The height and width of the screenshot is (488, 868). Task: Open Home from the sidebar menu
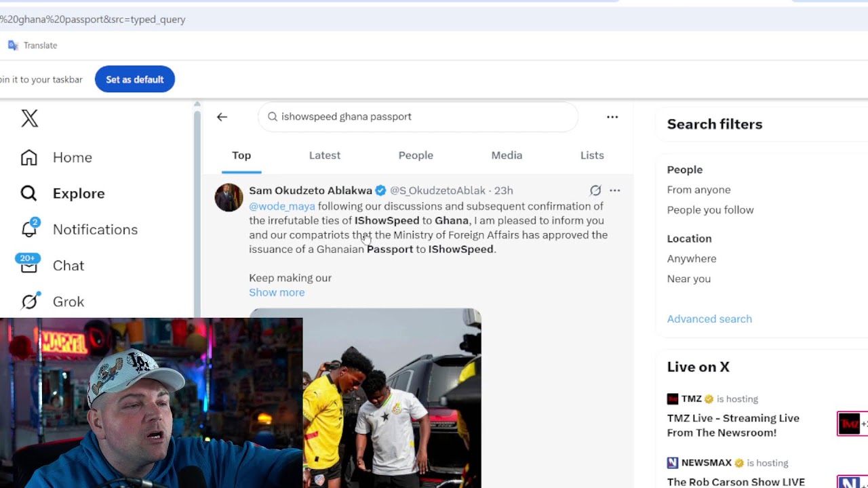click(73, 157)
